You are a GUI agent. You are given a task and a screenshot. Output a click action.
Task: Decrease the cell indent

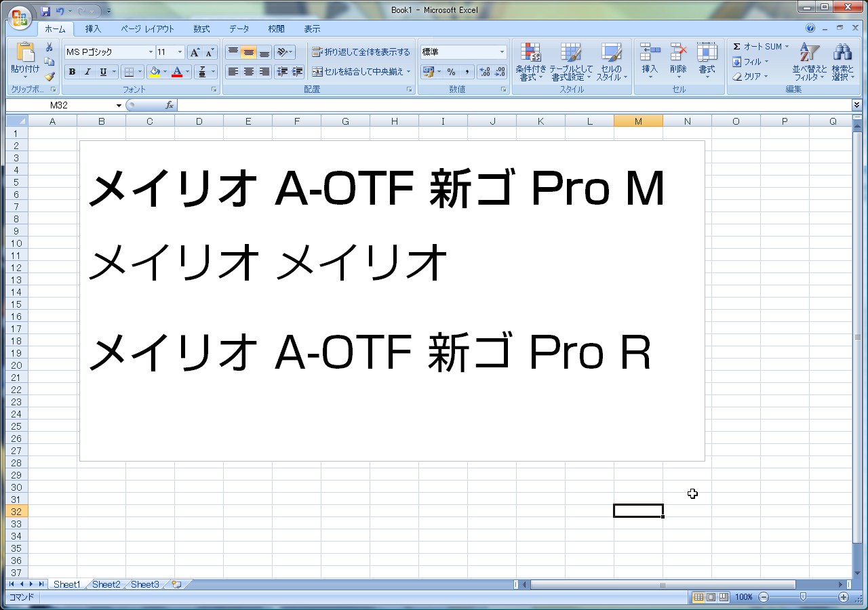282,72
